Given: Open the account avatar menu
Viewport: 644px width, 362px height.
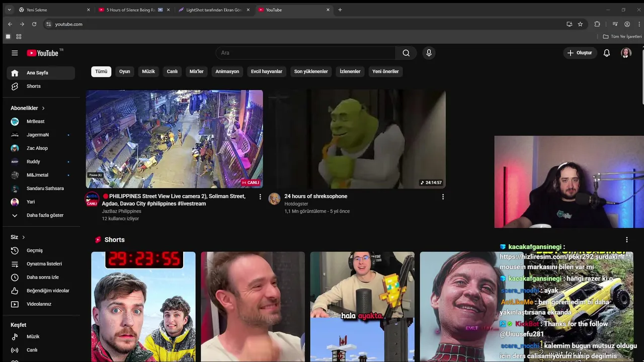Looking at the screenshot, I should pyautogui.click(x=626, y=53).
